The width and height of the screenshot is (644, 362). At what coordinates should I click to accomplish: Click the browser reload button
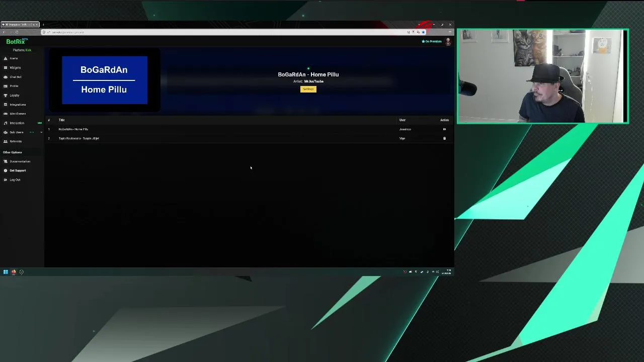(17, 32)
